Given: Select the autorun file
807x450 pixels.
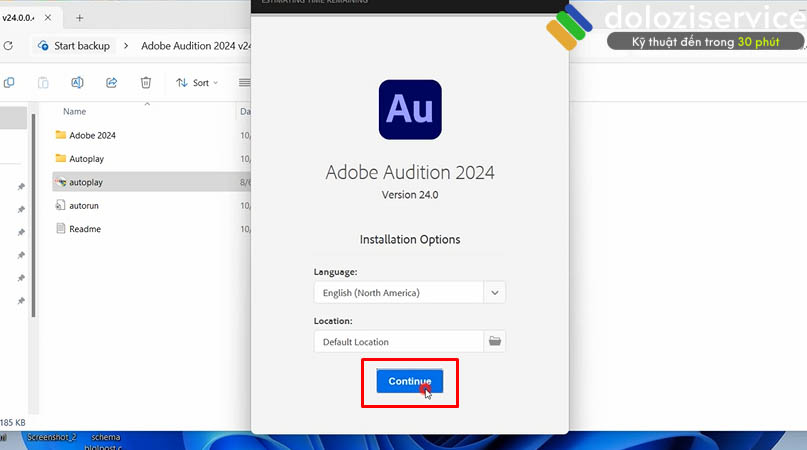Looking at the screenshot, I should (x=84, y=205).
